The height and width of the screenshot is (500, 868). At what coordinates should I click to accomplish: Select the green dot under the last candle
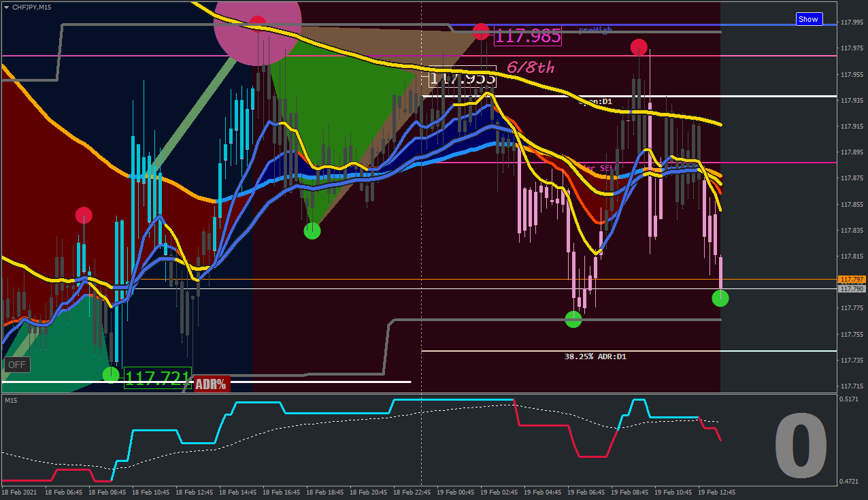coord(720,298)
